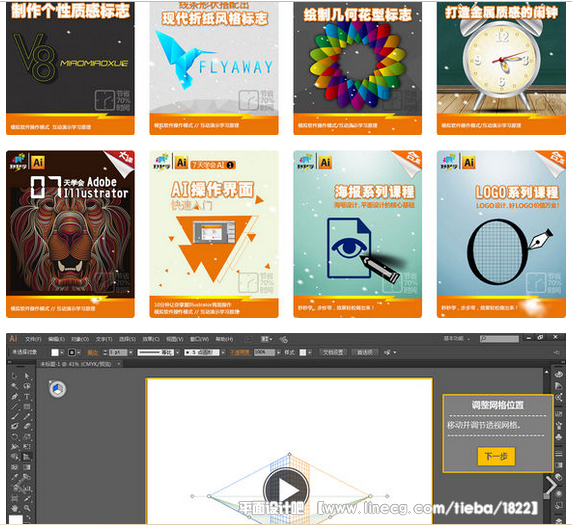Pick the Eraser tool

pyautogui.click(x=27, y=426)
